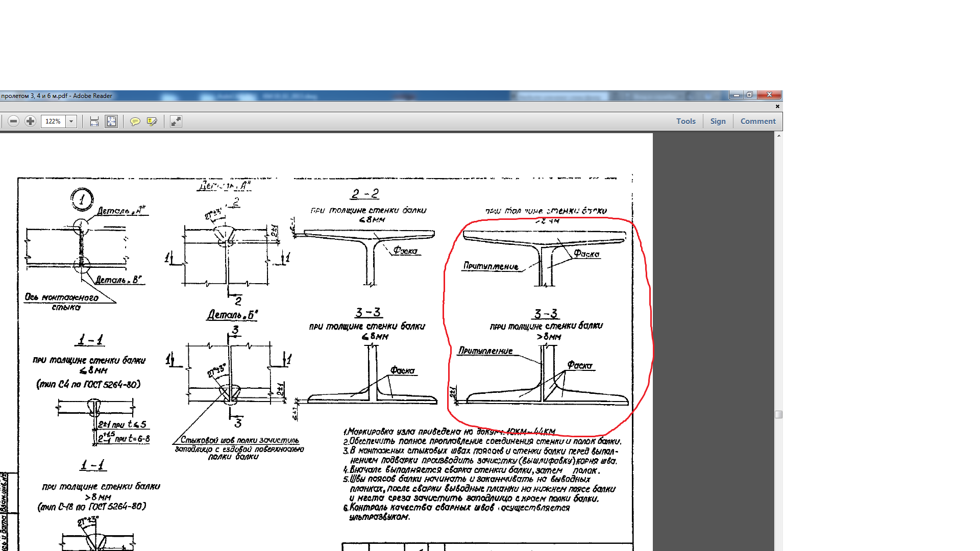980x551 pixels.
Task: Click the detail number 1 circle marker
Action: [82, 199]
